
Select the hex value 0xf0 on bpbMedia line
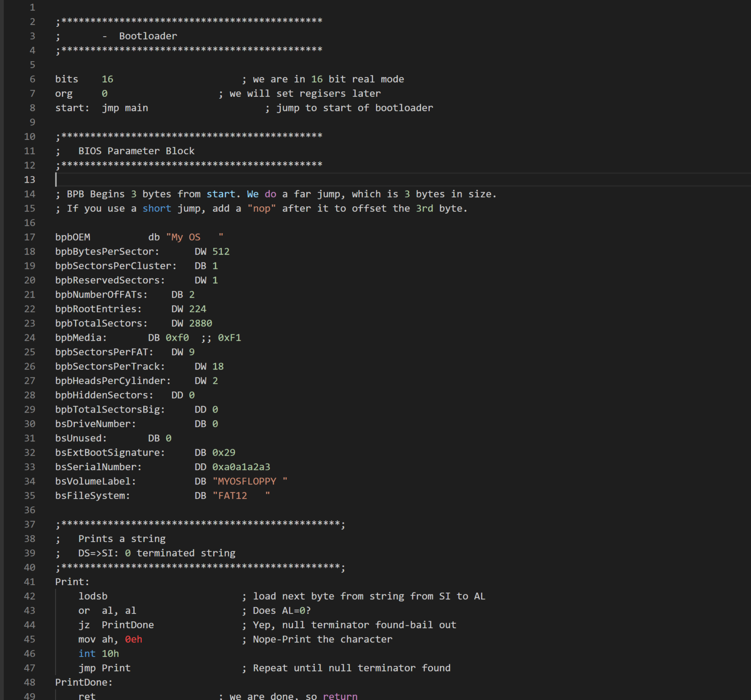click(x=177, y=337)
